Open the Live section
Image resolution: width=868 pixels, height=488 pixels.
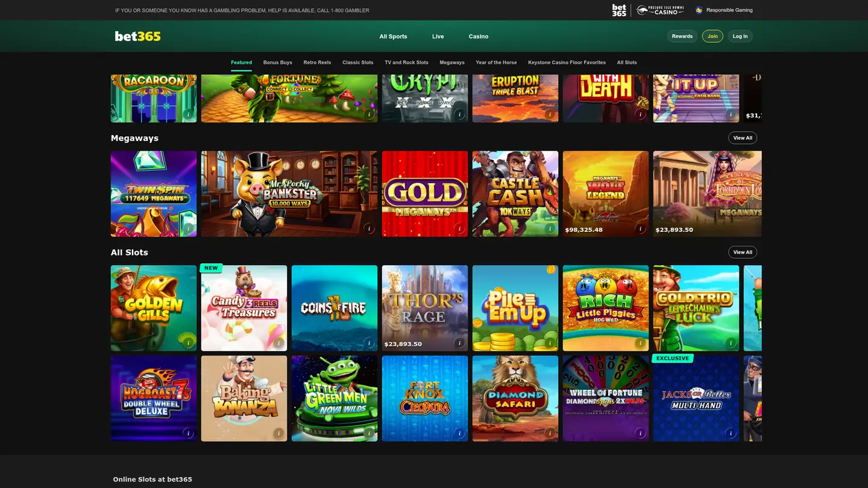pos(438,37)
